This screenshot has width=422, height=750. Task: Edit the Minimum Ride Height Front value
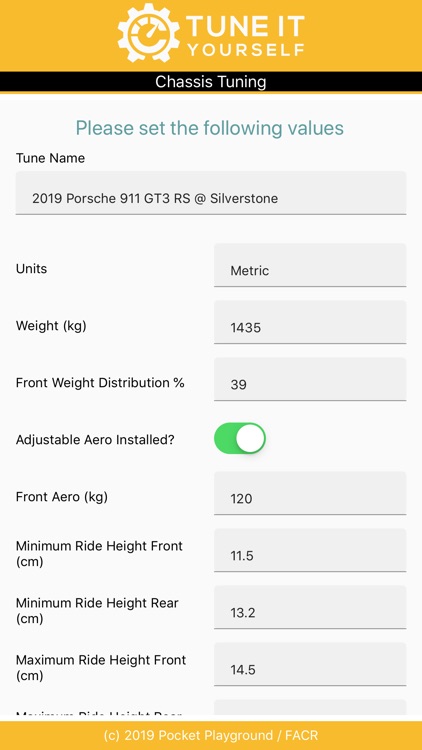click(310, 550)
